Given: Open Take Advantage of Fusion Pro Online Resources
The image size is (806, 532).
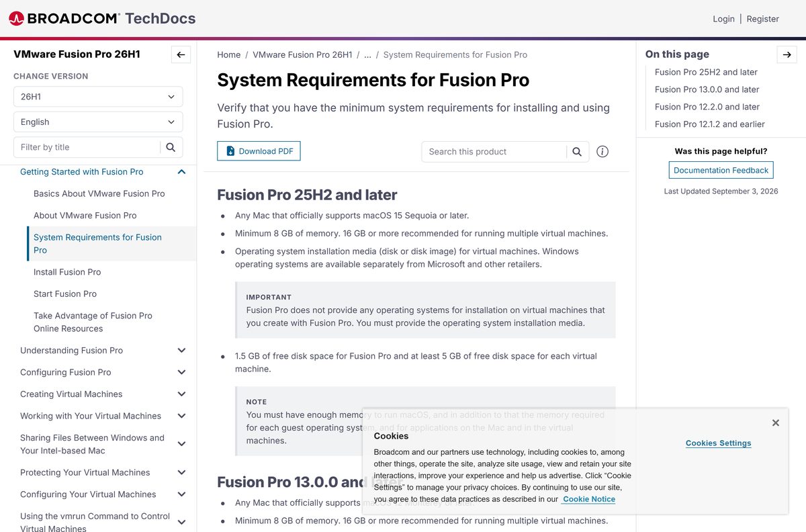Looking at the screenshot, I should (x=93, y=322).
